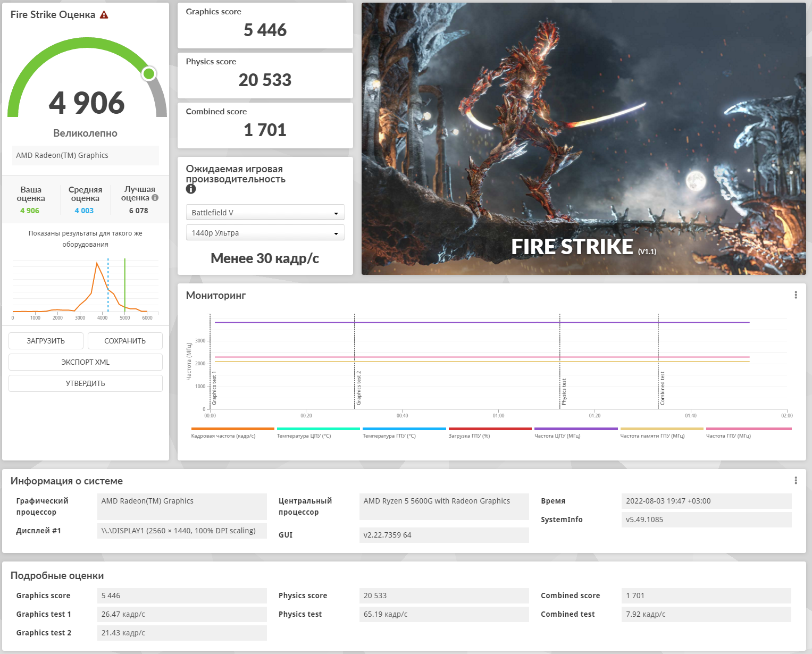Click the Лучшая оценка value 6 078
Screen dimensions: 812x654
click(x=139, y=211)
